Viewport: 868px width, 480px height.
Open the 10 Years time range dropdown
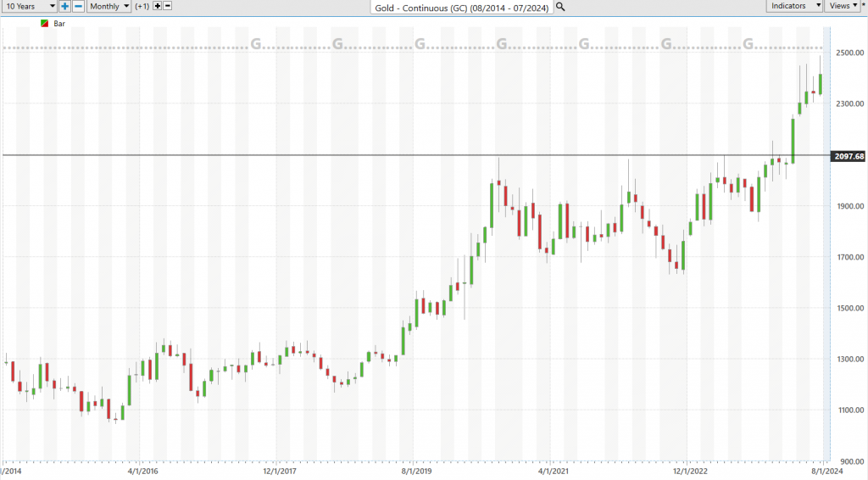click(30, 6)
